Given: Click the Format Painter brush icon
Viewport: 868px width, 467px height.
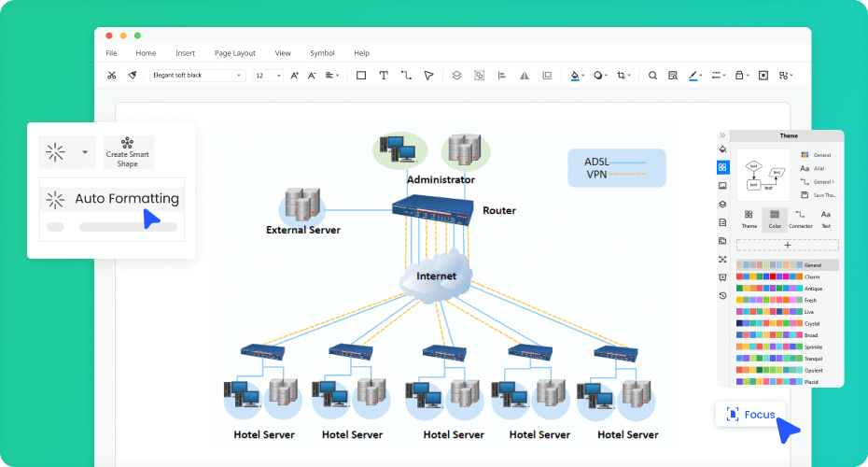Looking at the screenshot, I should pyautogui.click(x=133, y=76).
